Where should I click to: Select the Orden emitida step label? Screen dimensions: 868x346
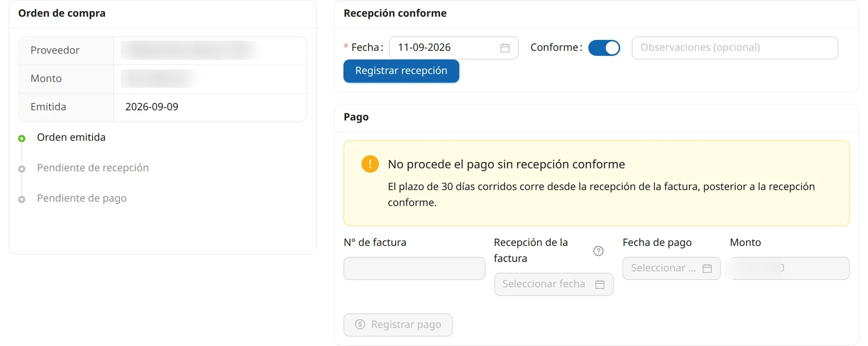(71, 138)
